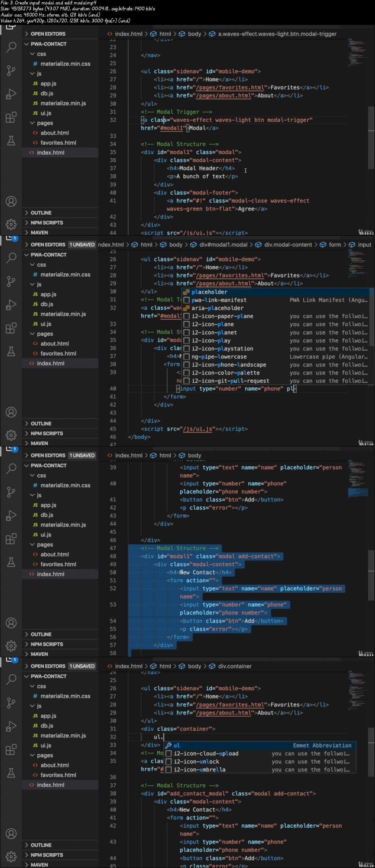This screenshot has width=375, height=868.
Task: Click wrench icon beside 'ul' Emmet suggestion
Action: (168, 745)
